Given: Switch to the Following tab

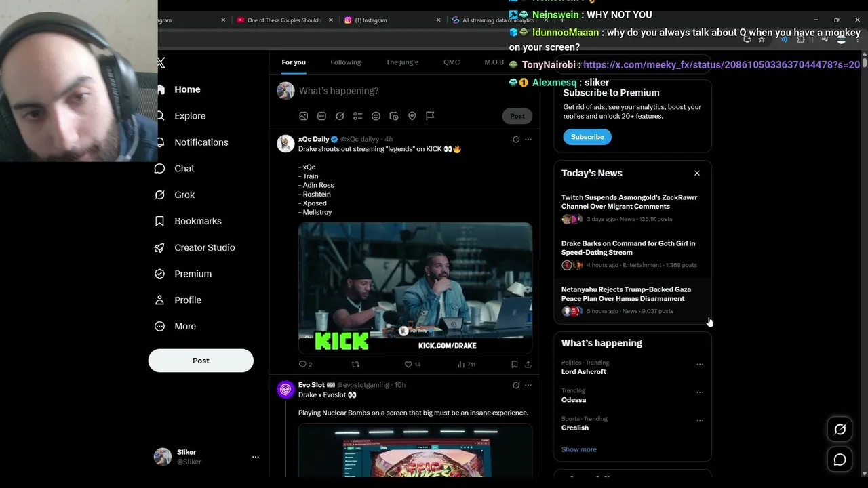Looking at the screenshot, I should click(x=346, y=62).
